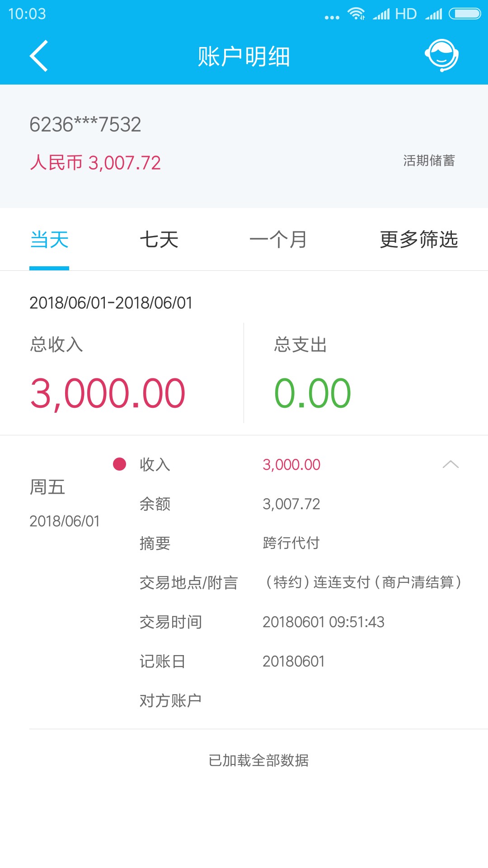Tap the 账户明细 page title
This screenshot has height=868, width=488.
[x=244, y=57]
